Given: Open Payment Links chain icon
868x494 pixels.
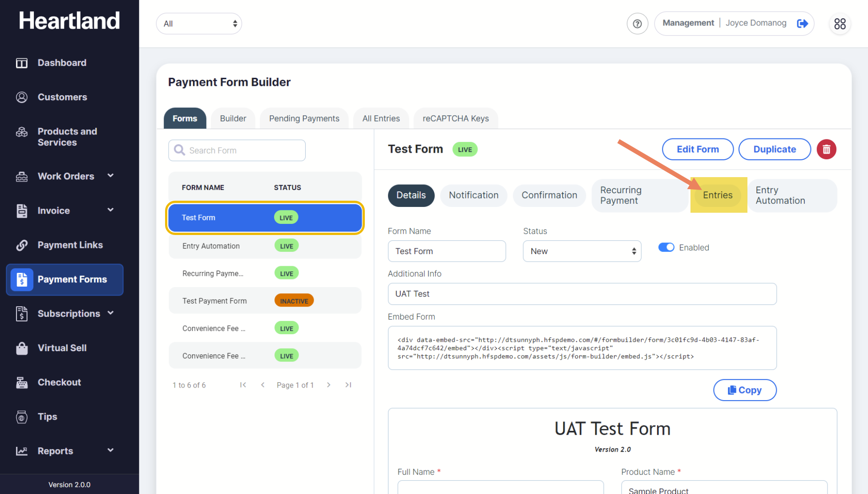Looking at the screenshot, I should (x=21, y=245).
